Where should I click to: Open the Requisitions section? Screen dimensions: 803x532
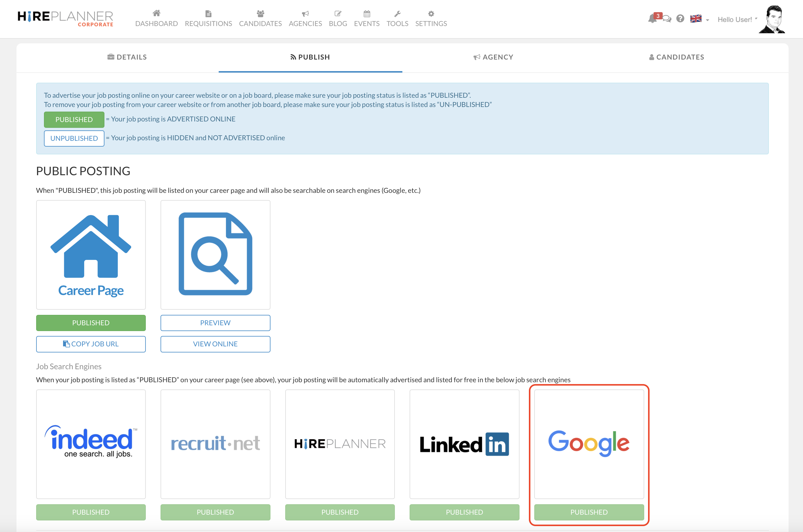[x=208, y=19]
